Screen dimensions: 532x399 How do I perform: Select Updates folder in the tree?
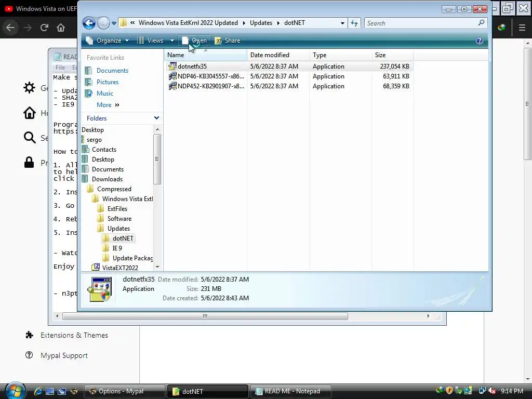tap(118, 229)
